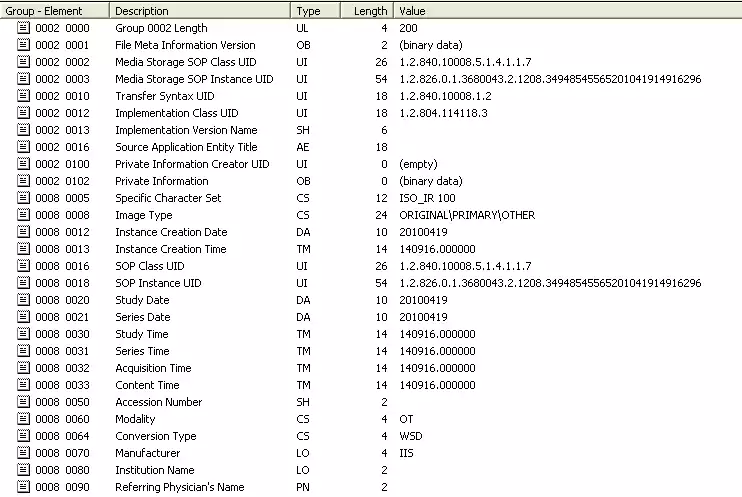Select the icon next to Implementation Class UID
The height and width of the screenshot is (497, 742).
[x=24, y=113]
